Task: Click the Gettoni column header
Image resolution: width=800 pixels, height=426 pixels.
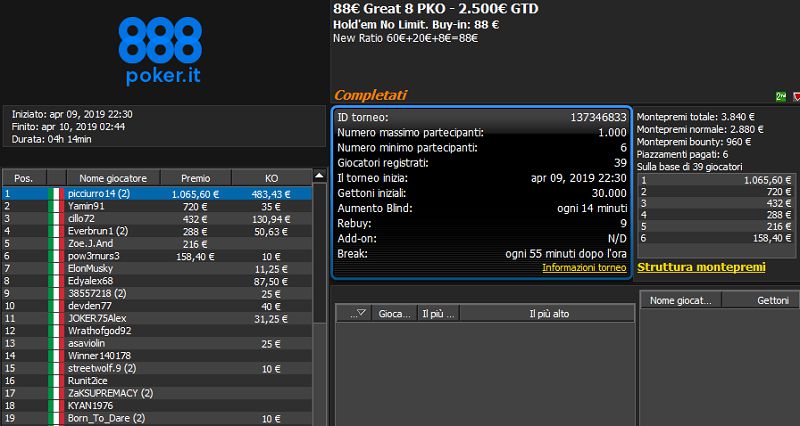Action: [774, 300]
